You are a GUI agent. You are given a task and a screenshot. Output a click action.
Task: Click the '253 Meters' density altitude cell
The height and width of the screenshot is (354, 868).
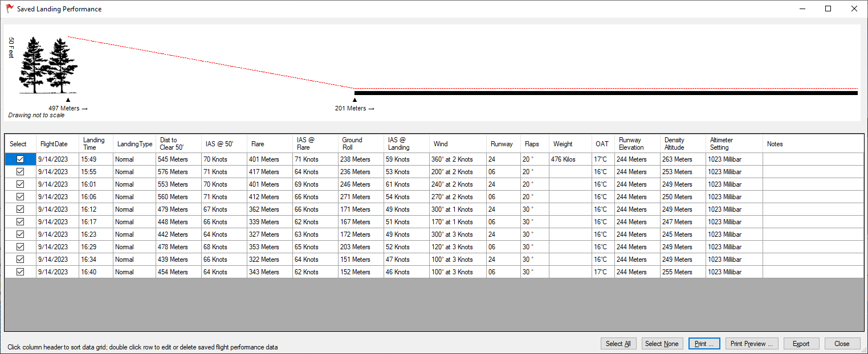coord(683,172)
